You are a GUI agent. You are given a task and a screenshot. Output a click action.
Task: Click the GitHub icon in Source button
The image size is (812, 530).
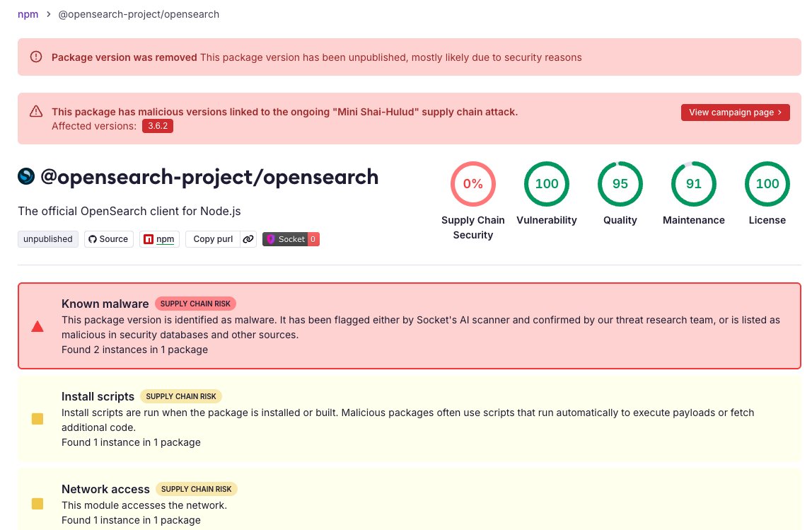tap(93, 239)
